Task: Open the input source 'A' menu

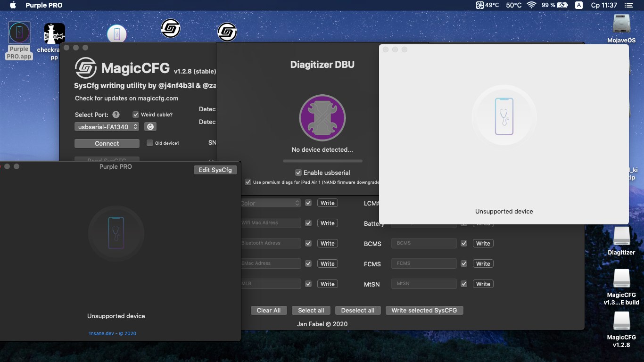Action: pos(579,5)
